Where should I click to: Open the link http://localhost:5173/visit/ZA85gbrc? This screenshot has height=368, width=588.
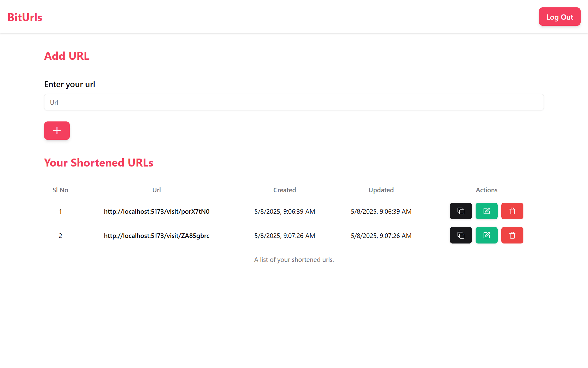156,236
